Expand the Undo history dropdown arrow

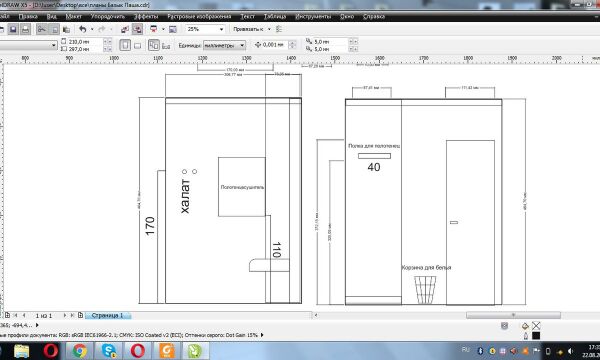pos(92,29)
